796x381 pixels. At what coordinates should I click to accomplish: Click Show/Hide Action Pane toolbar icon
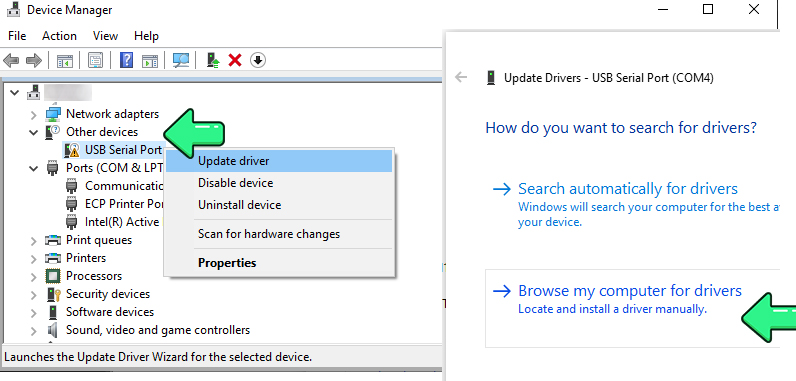[x=150, y=61]
